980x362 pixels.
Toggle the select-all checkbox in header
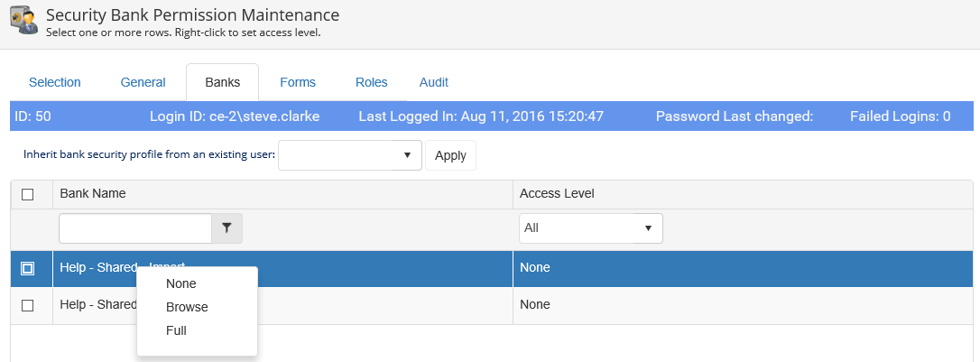[x=27, y=195]
